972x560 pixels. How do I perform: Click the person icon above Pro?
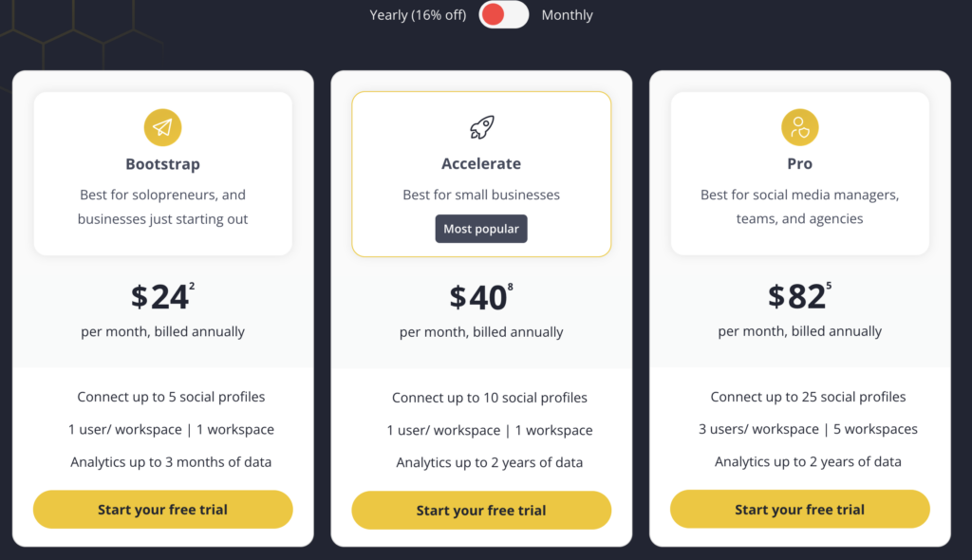799,126
